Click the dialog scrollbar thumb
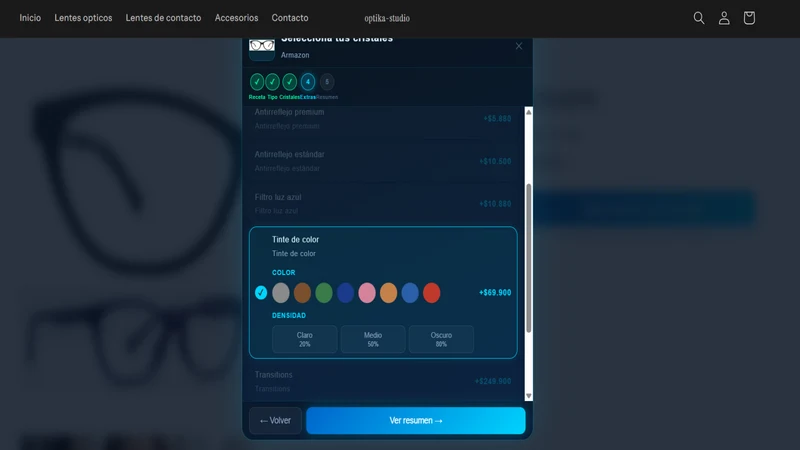800x450 pixels. (529, 258)
